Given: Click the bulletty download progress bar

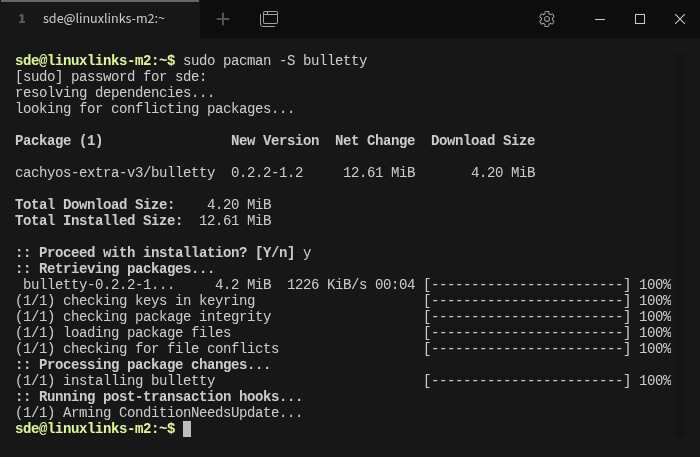Looking at the screenshot, I should (x=527, y=285).
